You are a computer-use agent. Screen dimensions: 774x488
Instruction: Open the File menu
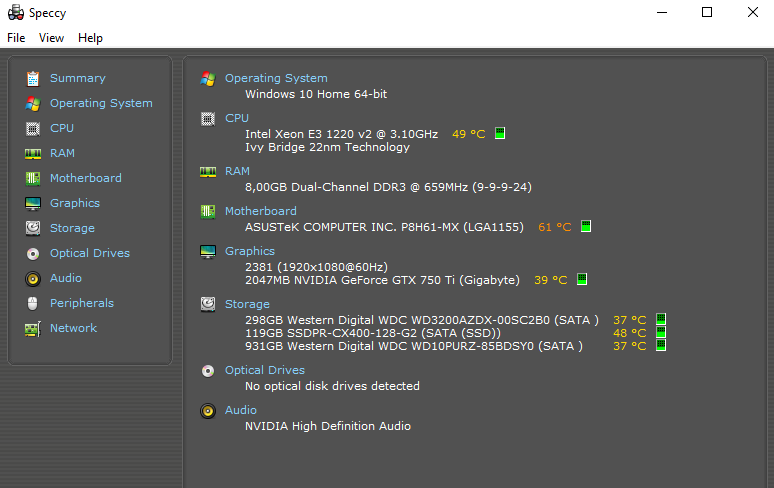pos(16,38)
